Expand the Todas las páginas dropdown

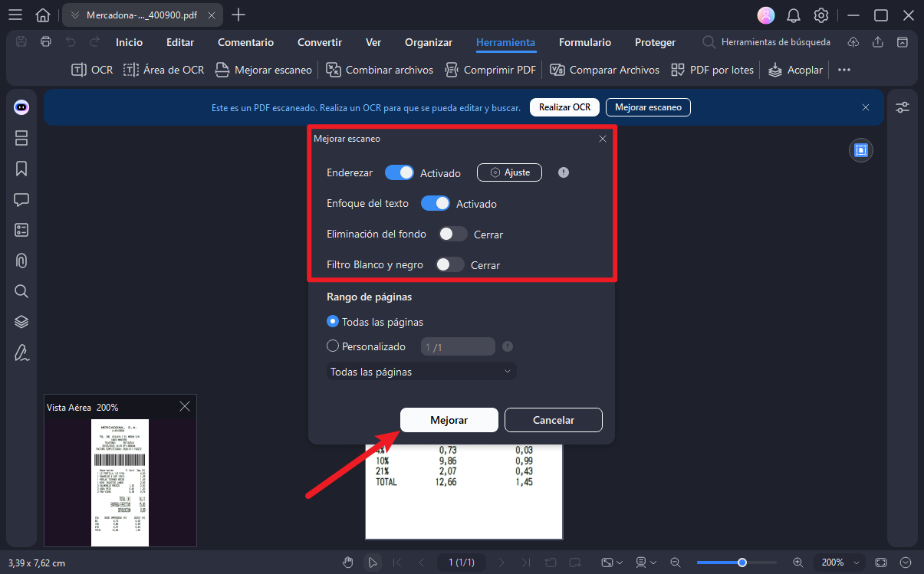pos(420,372)
